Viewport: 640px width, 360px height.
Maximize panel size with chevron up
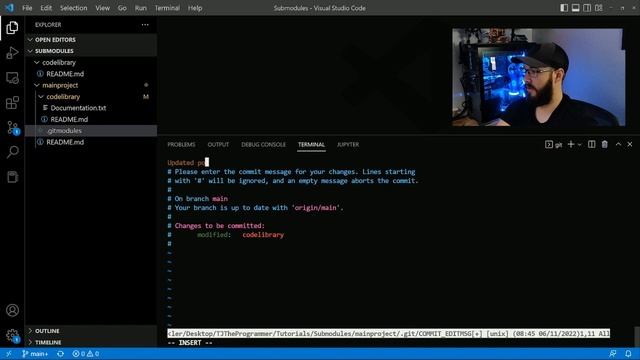(618, 144)
